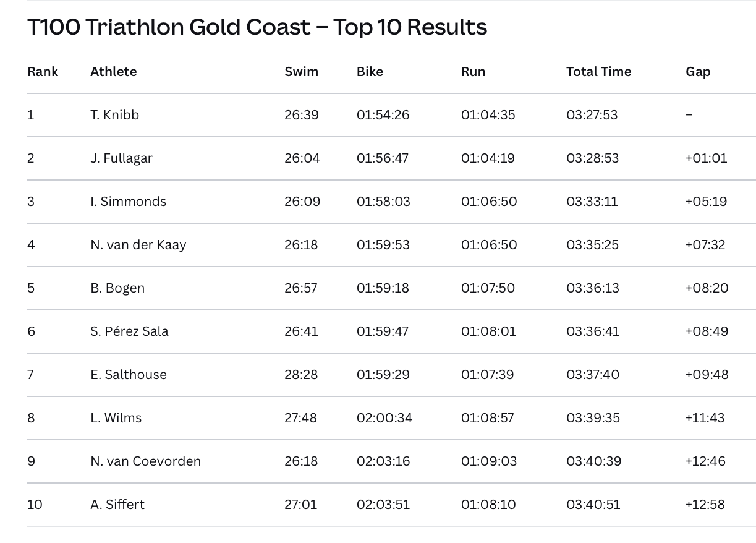
Task: Click the Total Time column header
Action: 598,72
